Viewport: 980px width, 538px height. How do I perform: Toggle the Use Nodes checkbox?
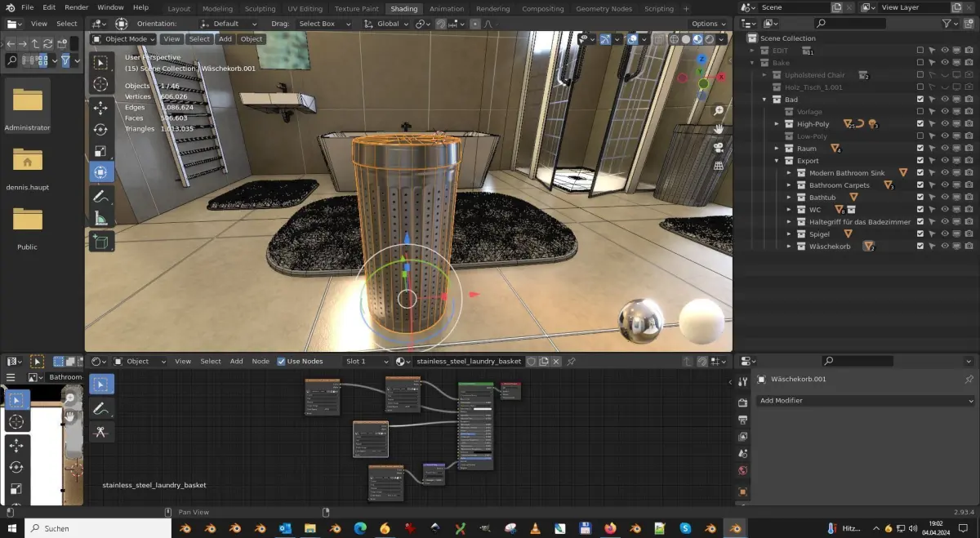pos(281,361)
